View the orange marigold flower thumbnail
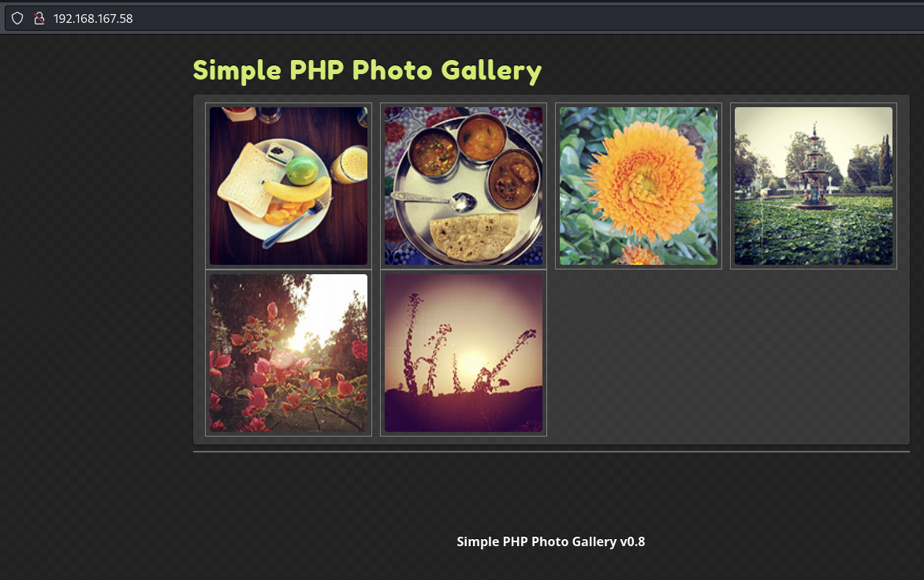924x580 pixels. pyautogui.click(x=639, y=186)
